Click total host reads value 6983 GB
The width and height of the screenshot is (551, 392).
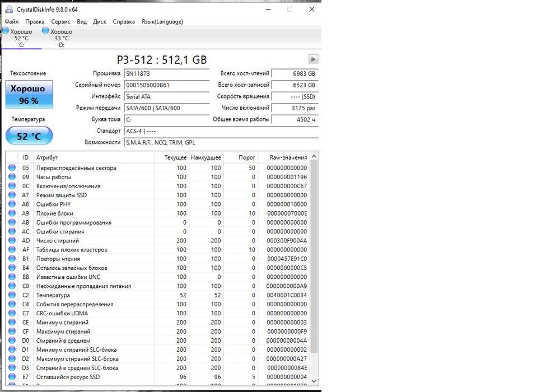coord(295,73)
